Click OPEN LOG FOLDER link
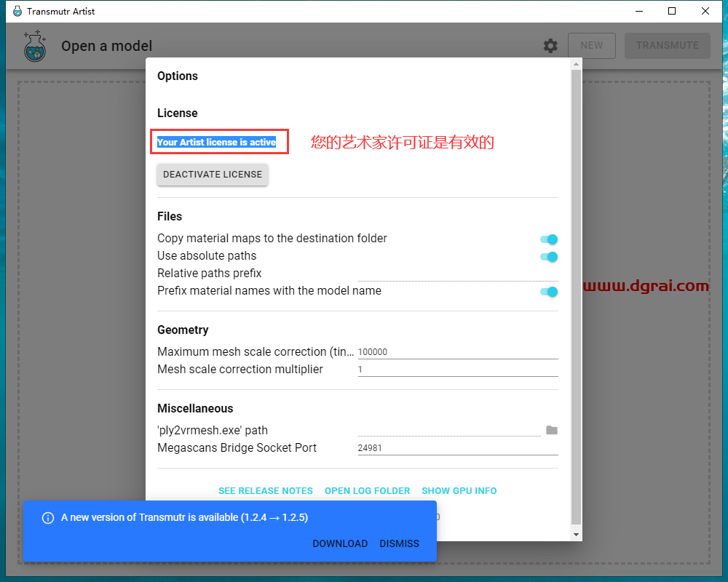This screenshot has width=728, height=582. pyautogui.click(x=367, y=490)
